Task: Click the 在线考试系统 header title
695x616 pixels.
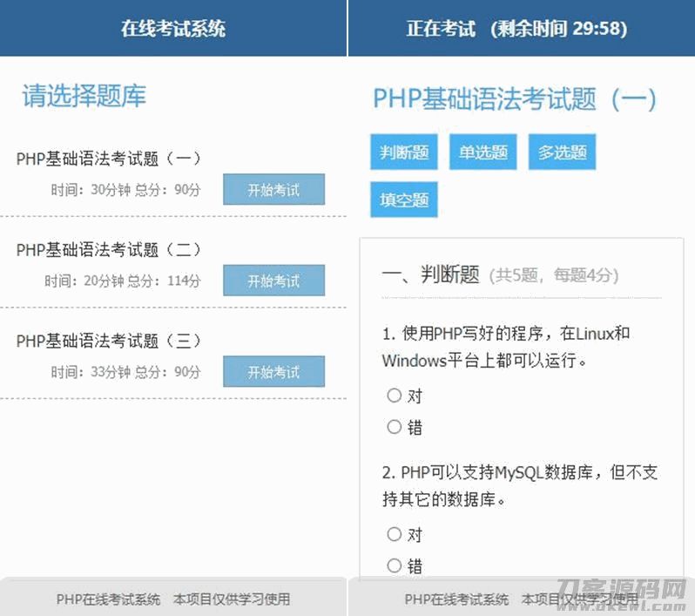Action: 173,28
